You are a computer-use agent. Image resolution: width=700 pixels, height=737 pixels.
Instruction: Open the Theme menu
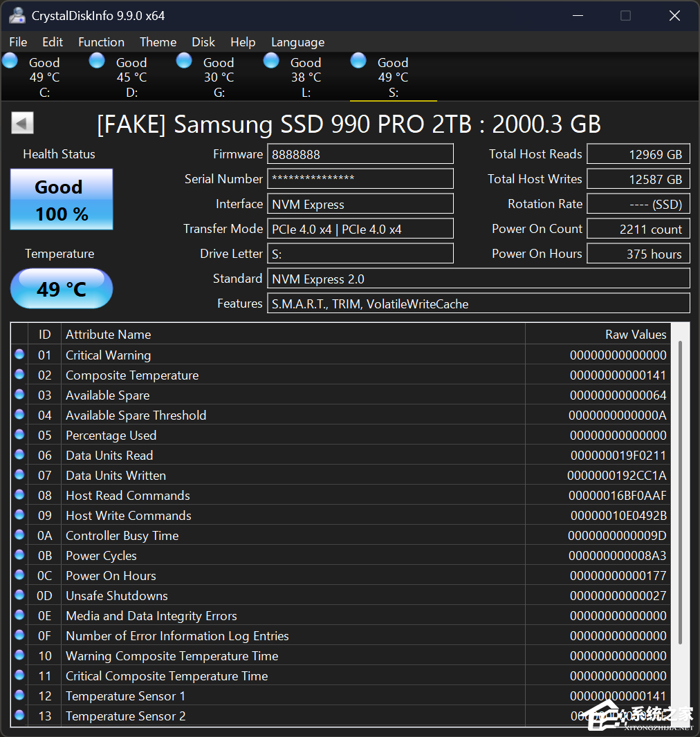point(158,42)
